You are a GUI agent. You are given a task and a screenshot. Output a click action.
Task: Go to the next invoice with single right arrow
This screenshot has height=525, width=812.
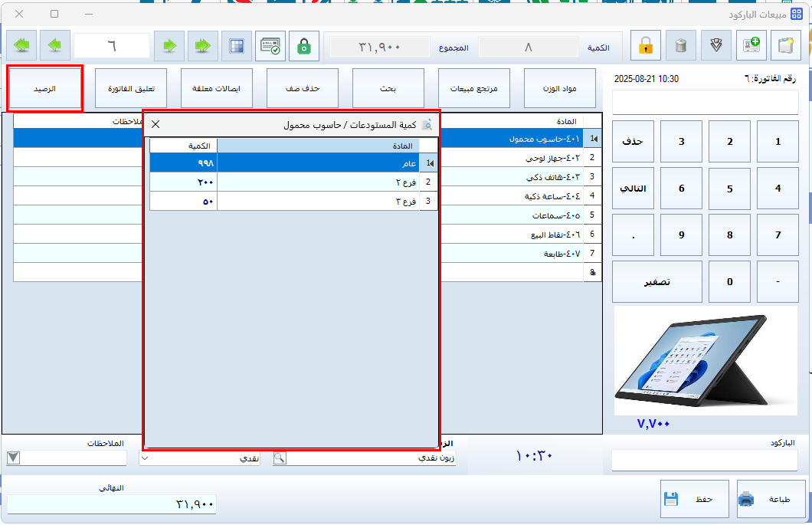click(x=169, y=46)
